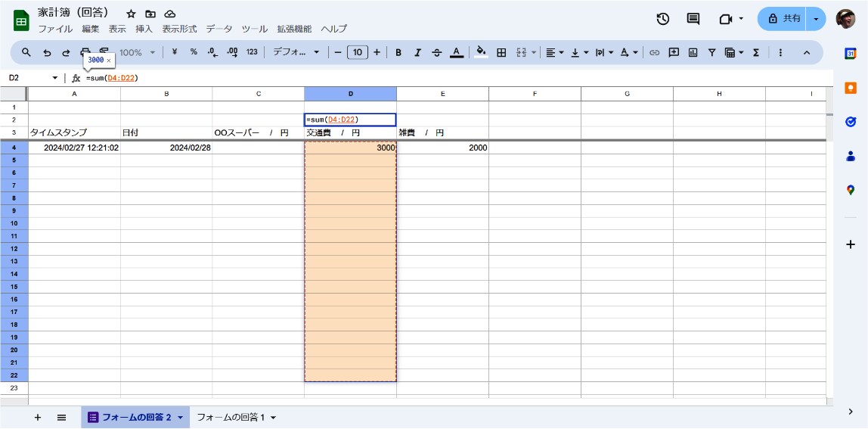
Task: Get add-ons with plus icon in side panel
Action: (x=851, y=244)
